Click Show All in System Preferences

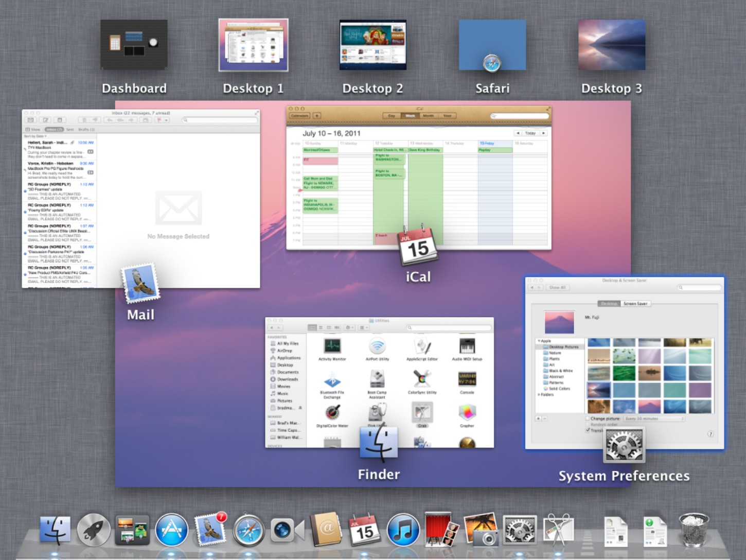click(x=558, y=287)
